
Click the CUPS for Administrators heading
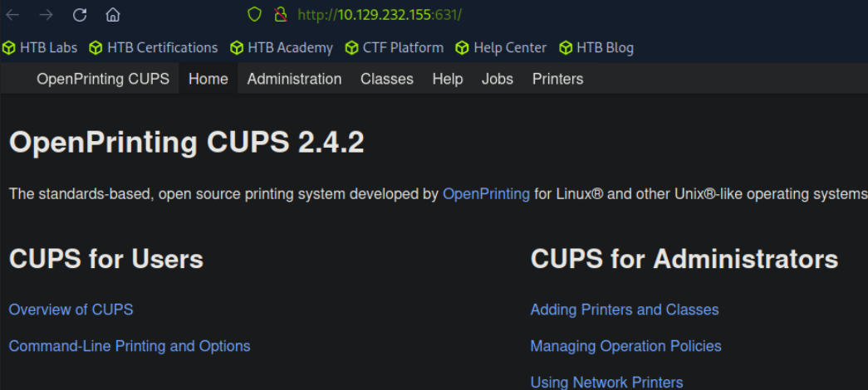684,259
